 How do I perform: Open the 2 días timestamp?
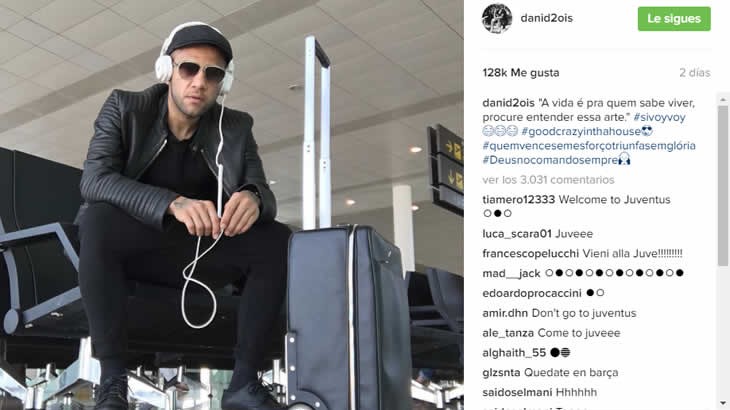point(695,73)
